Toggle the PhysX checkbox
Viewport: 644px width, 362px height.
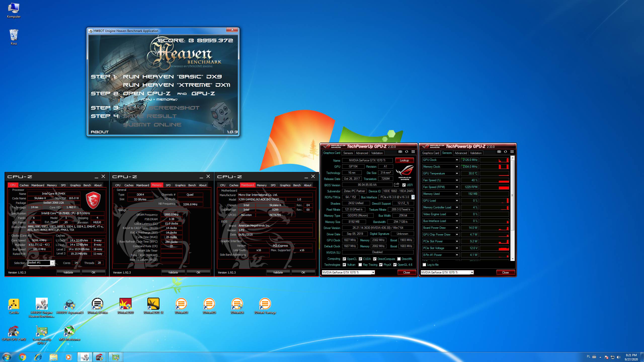pos(381,265)
